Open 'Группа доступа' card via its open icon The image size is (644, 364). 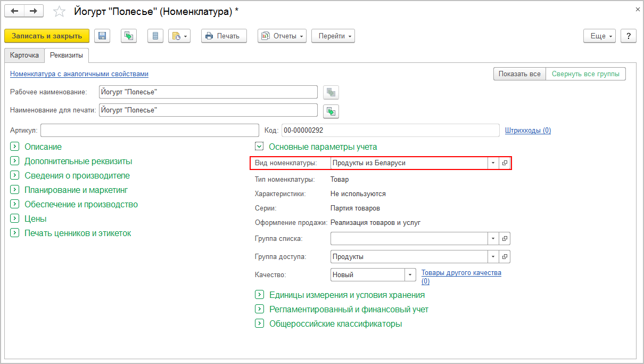(504, 256)
